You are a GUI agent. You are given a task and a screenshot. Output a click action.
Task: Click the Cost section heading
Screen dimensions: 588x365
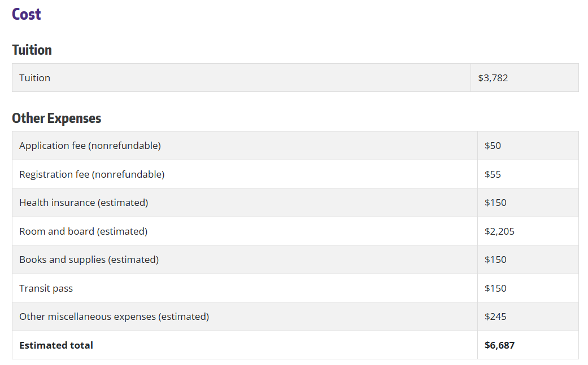coord(27,14)
